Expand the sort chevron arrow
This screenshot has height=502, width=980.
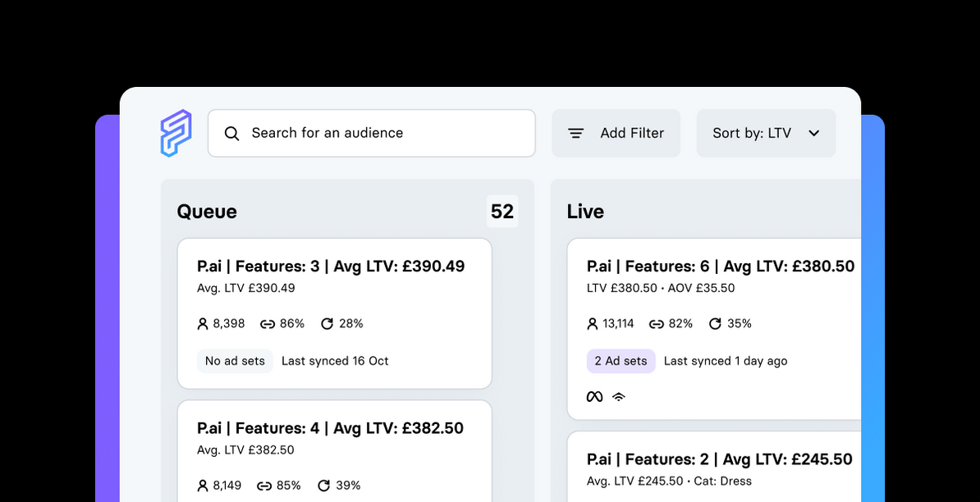click(814, 133)
